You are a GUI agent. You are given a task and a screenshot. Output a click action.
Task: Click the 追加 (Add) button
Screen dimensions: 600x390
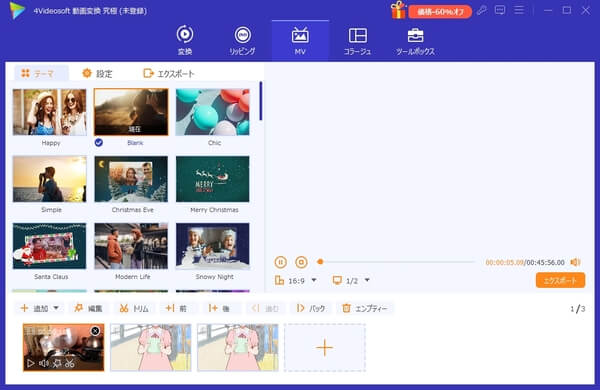(34, 308)
